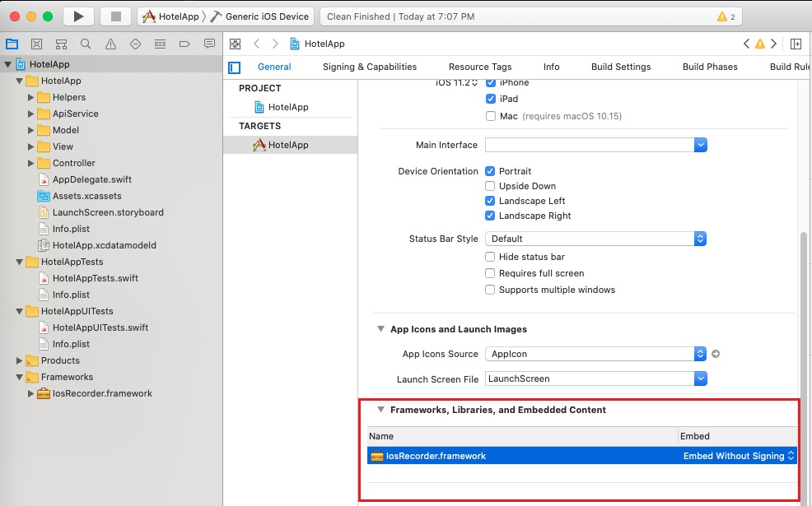Jump to next issue arrow
This screenshot has height=506, width=812.
coord(773,44)
